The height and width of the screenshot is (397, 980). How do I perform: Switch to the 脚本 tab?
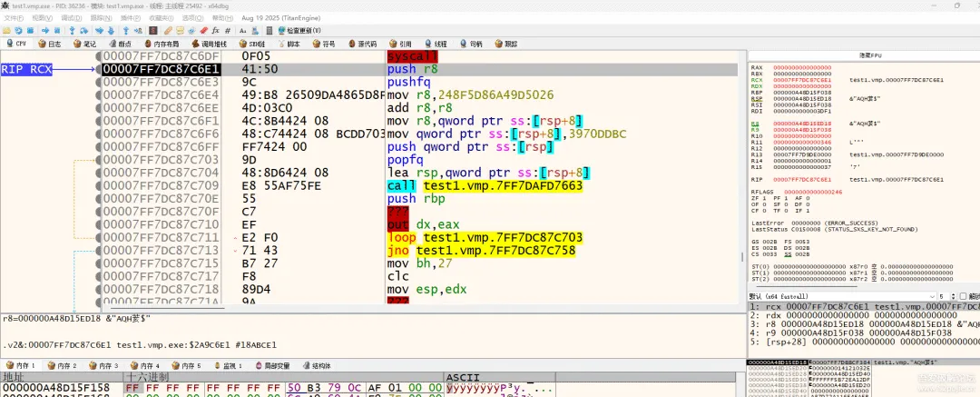(289, 44)
